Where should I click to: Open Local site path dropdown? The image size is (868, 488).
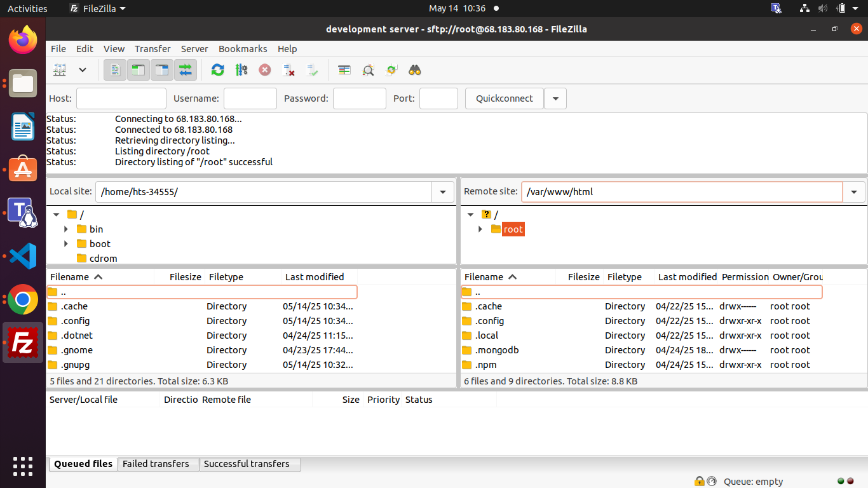pyautogui.click(x=443, y=192)
